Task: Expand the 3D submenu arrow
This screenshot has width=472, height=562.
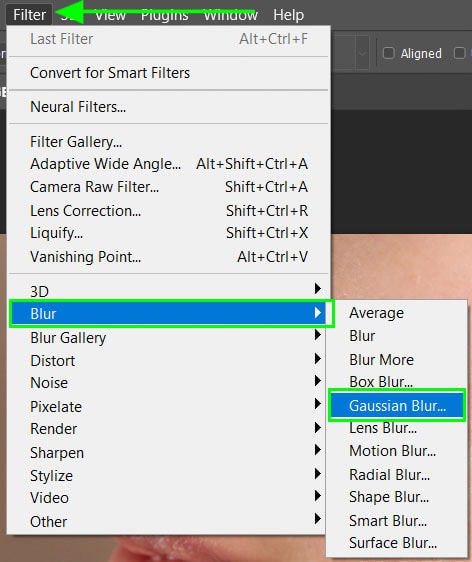Action: tap(318, 288)
